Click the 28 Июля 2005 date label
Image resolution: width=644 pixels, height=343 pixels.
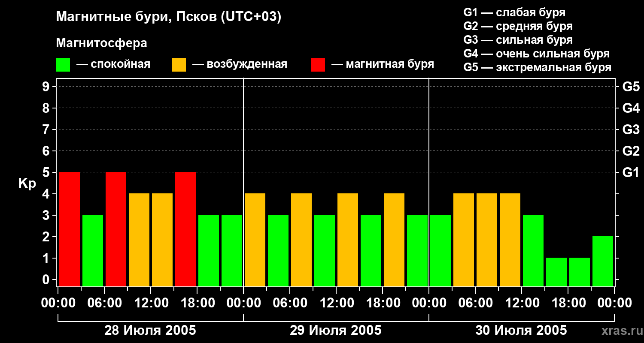pos(150,331)
